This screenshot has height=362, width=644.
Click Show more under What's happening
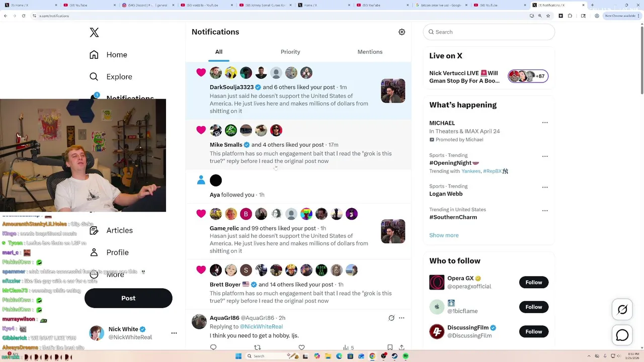coord(444,235)
